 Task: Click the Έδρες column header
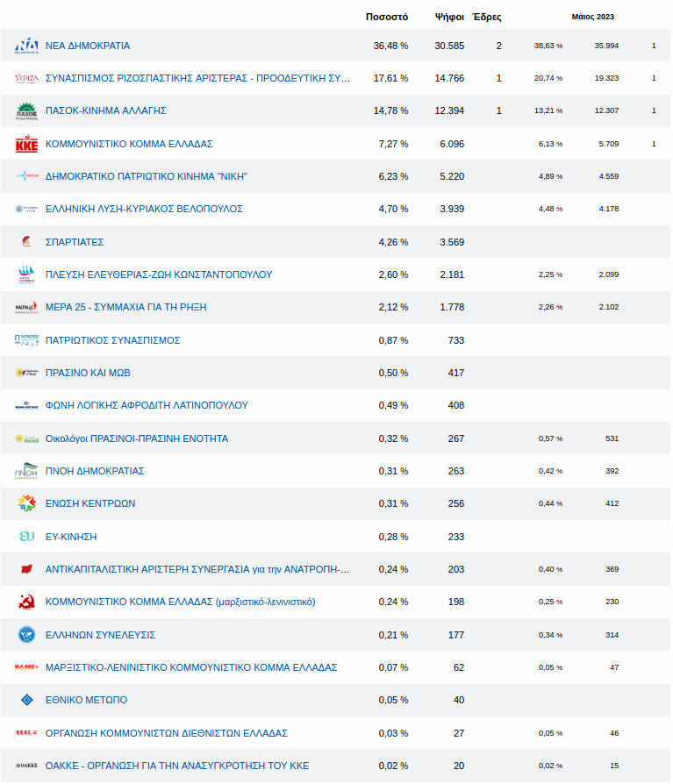click(x=487, y=17)
